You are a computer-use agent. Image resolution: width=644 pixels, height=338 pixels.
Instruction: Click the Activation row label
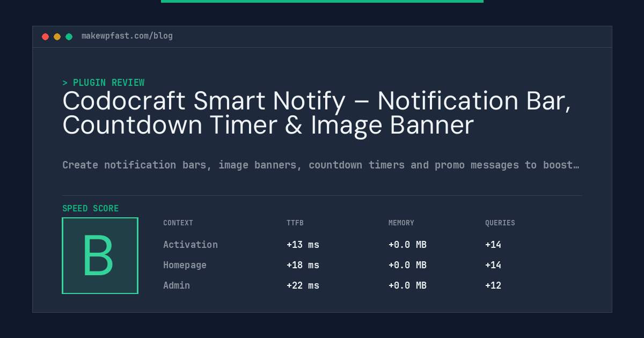point(191,245)
